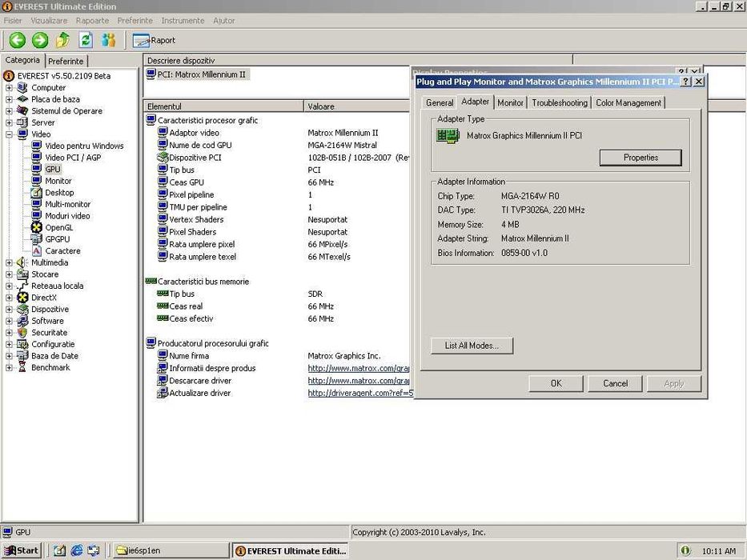Screen dimensions: 747x560
Task: Open the driveragent.com update link
Action: pyautogui.click(x=360, y=393)
